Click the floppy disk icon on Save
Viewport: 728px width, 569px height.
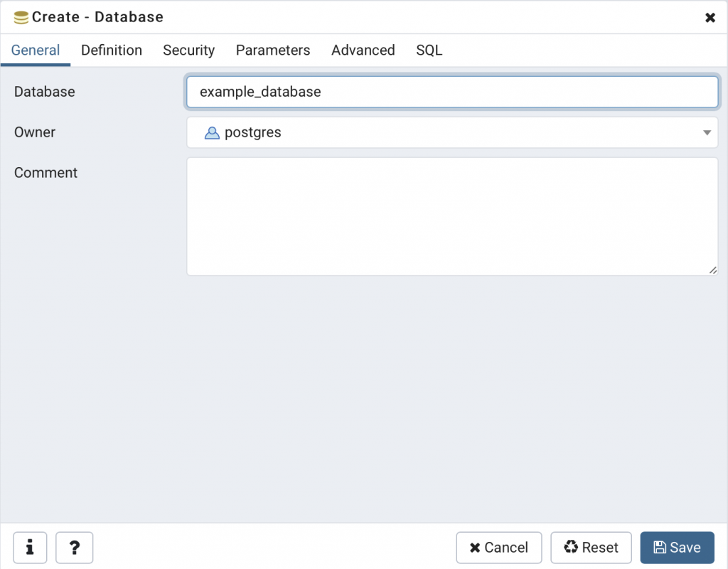click(659, 547)
